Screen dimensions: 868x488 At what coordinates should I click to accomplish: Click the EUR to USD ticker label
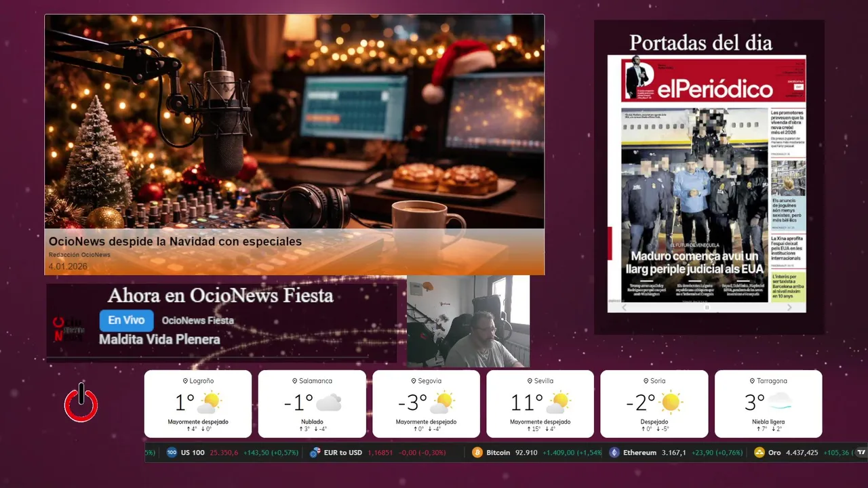tap(343, 453)
